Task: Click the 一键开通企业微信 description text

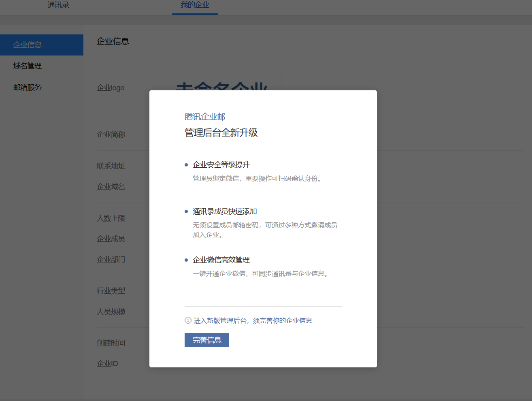Action: coord(261,274)
